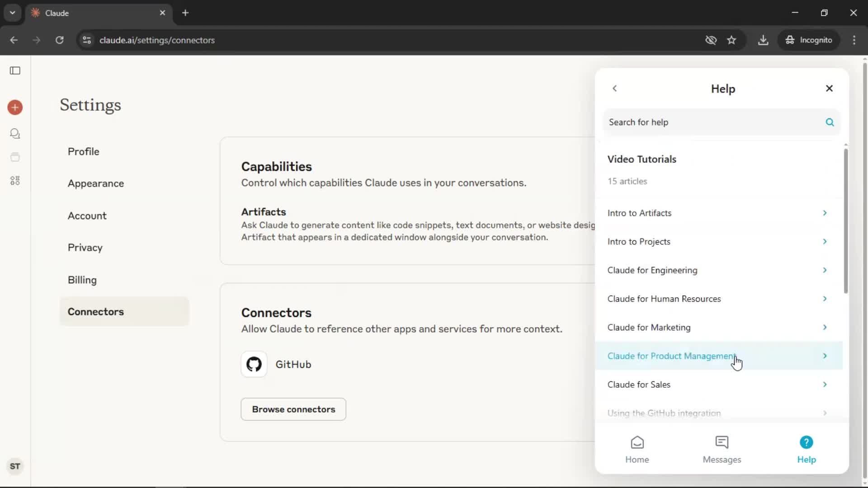Open Chats icon in left sidebar
The image size is (868, 488).
tap(15, 134)
